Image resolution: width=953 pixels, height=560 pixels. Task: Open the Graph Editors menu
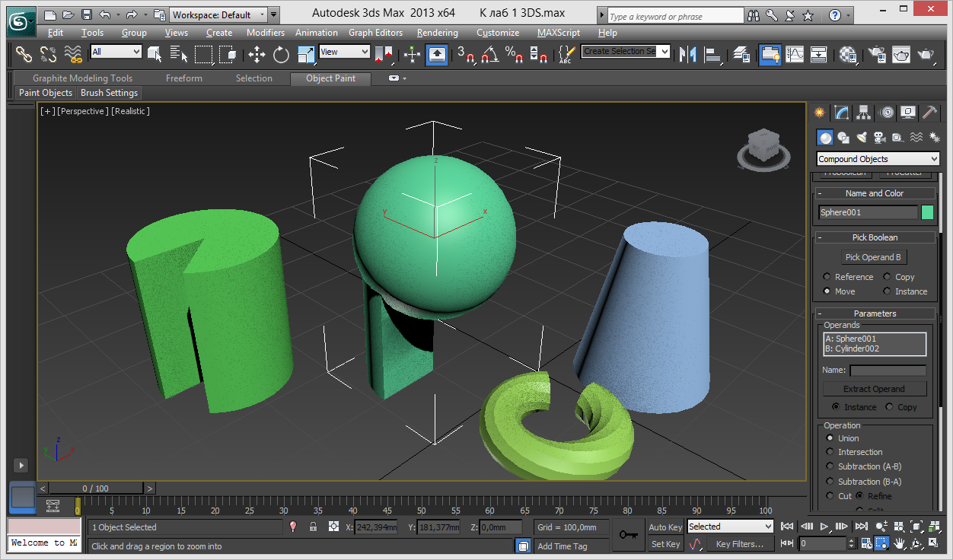pos(376,33)
